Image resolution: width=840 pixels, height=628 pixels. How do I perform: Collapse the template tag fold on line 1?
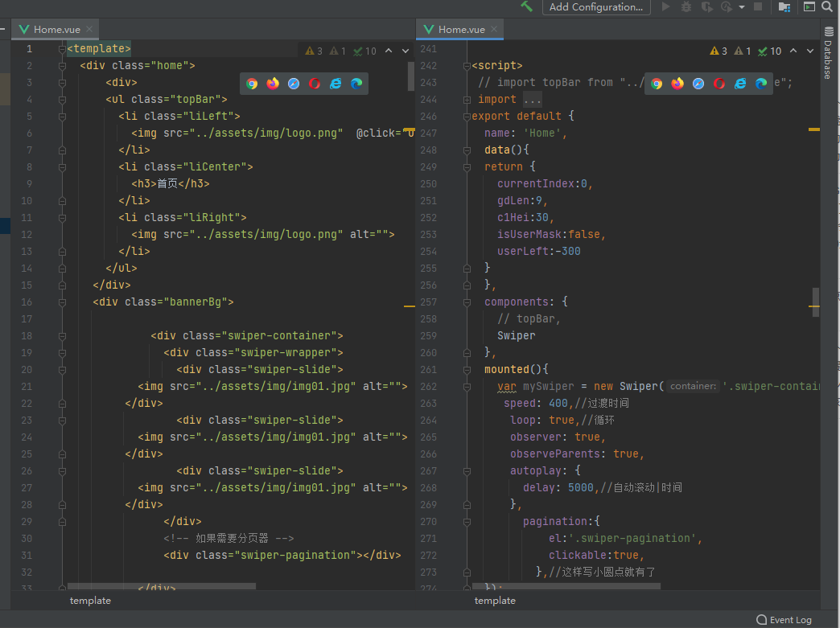(62, 49)
